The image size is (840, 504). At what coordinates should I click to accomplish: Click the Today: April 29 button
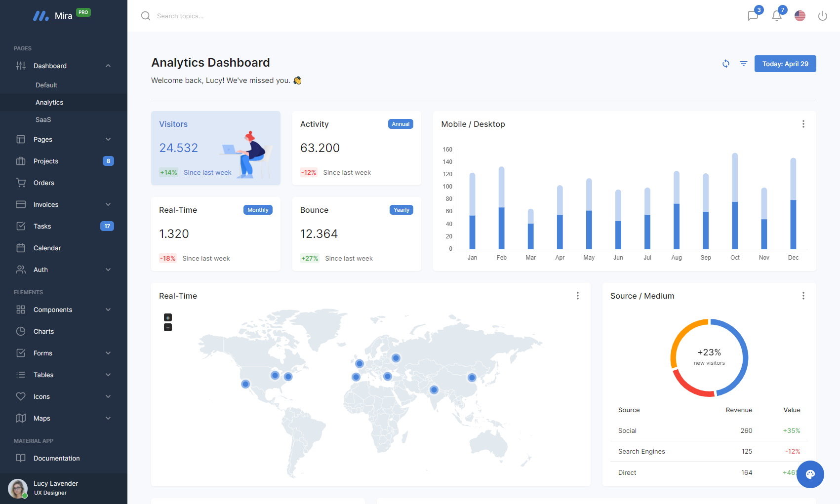785,64
